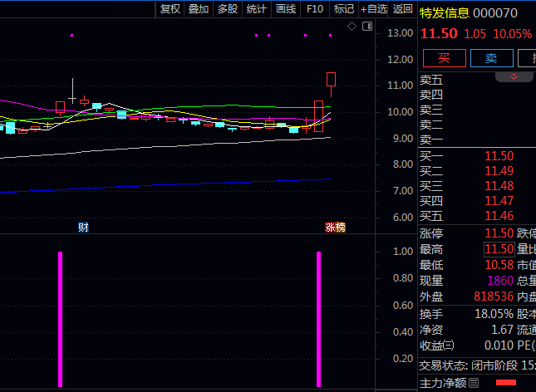
Task: Click the stock code 000070
Action: (x=495, y=13)
